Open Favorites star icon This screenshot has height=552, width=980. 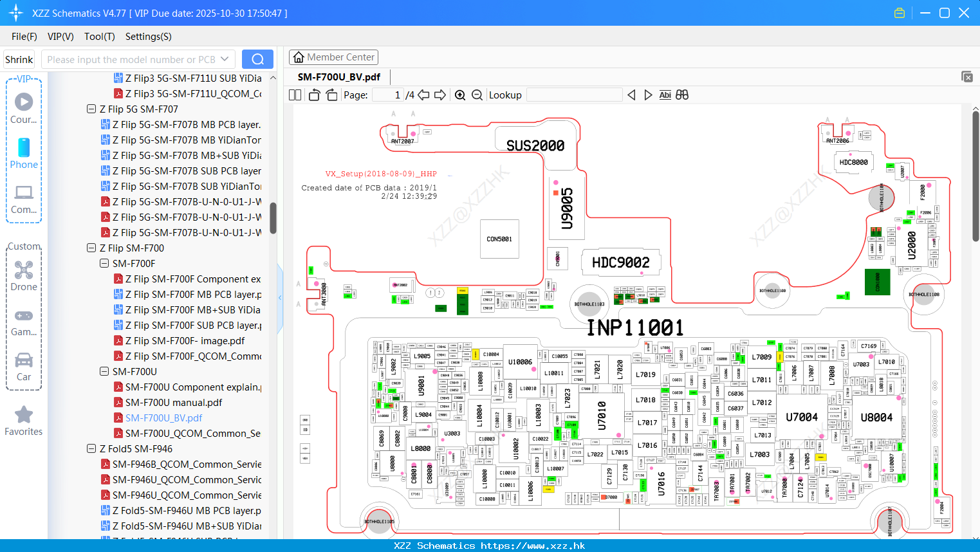tap(24, 421)
